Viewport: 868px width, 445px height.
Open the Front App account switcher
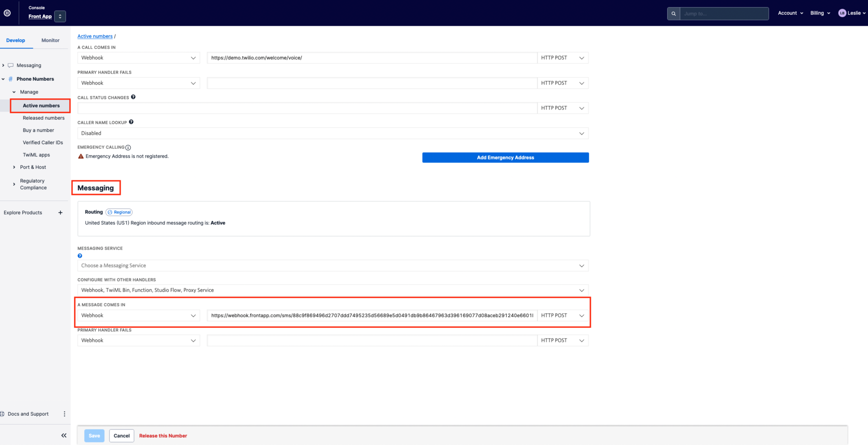pos(60,17)
